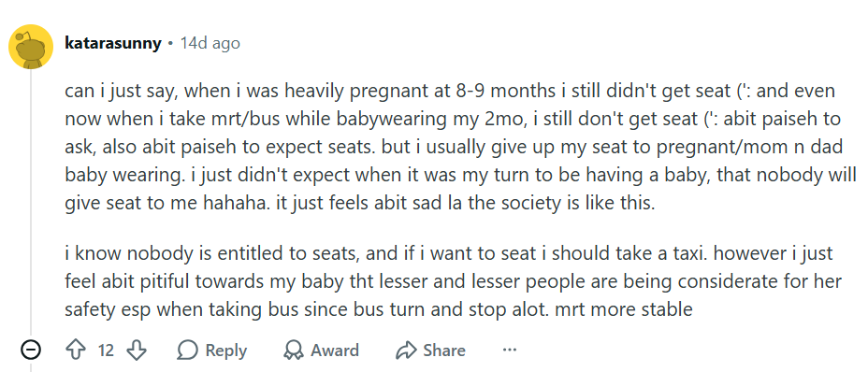Click the paragraph starting 'i know nobody'
The width and height of the screenshot is (868, 372).
coord(454,281)
